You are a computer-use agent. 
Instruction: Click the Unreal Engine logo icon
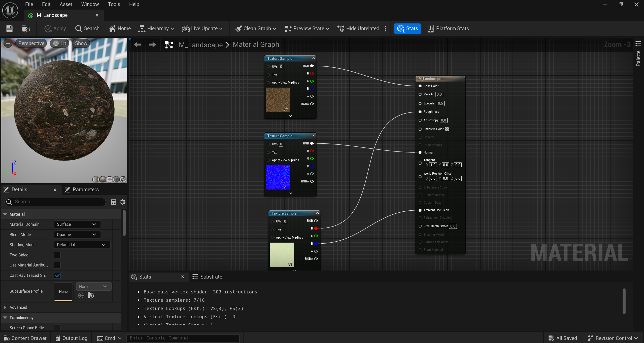10,10
